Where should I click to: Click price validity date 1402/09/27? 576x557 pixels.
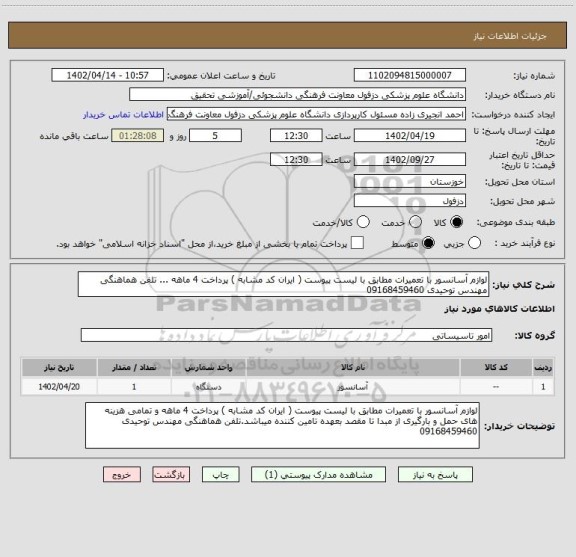[x=410, y=159]
